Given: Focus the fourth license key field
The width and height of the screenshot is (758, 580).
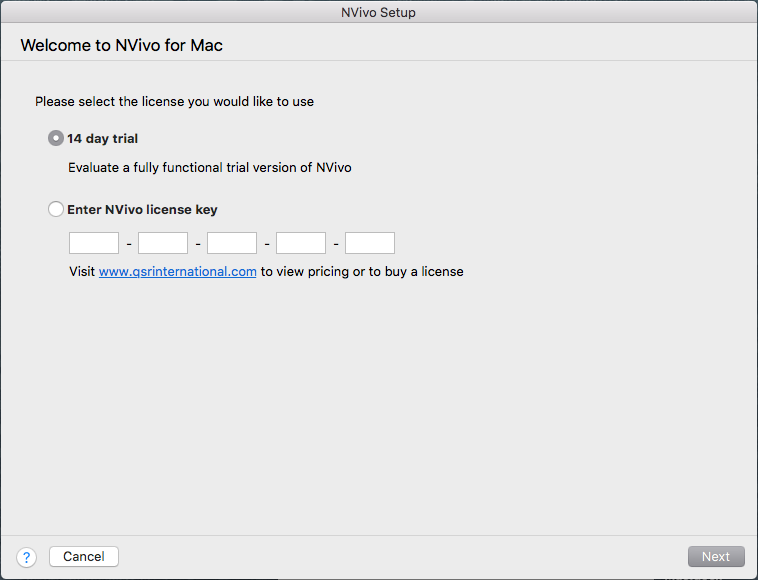Looking at the screenshot, I should [301, 243].
